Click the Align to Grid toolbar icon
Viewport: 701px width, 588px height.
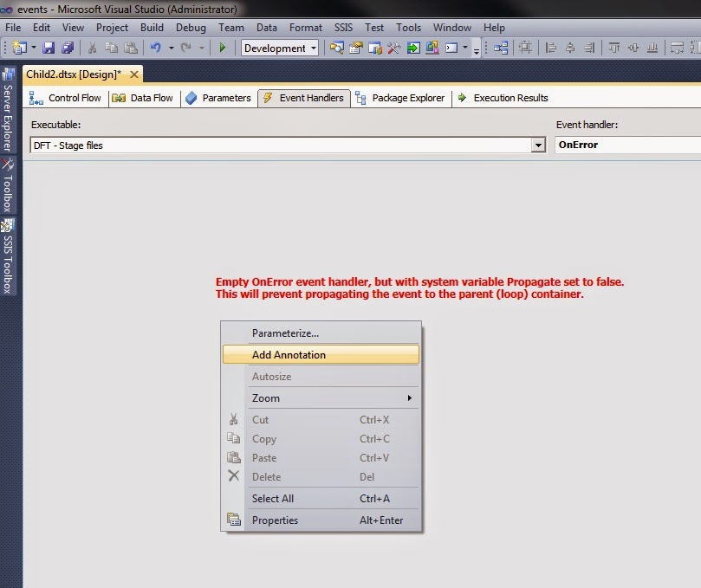pyautogui.click(x=525, y=48)
